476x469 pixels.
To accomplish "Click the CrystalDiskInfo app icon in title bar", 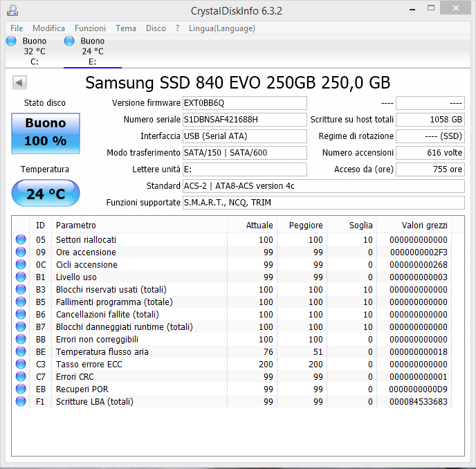I will tap(12, 10).
